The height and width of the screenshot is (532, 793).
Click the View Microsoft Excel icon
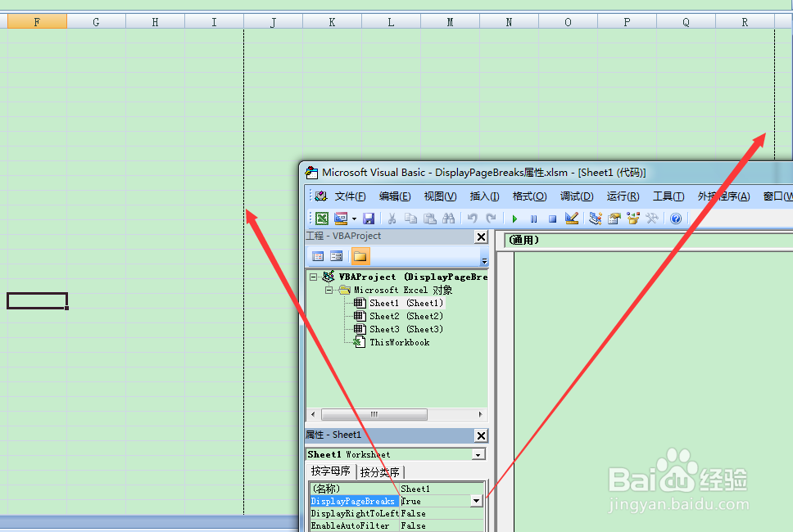322,219
